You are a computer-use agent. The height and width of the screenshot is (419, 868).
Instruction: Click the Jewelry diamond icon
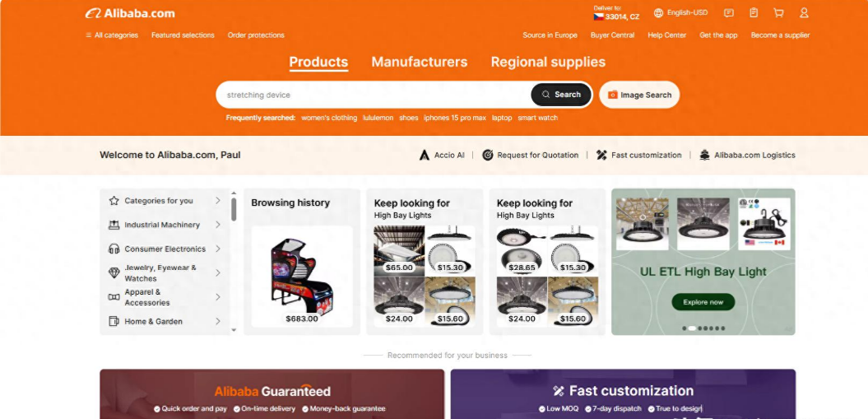114,272
